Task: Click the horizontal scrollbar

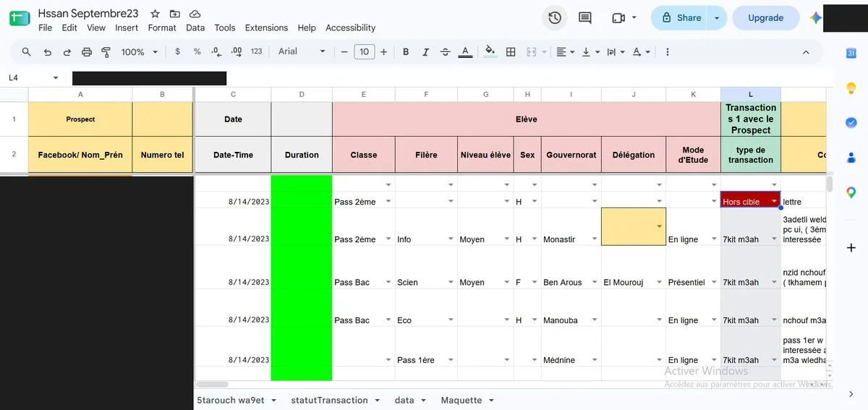Action: pos(212,385)
